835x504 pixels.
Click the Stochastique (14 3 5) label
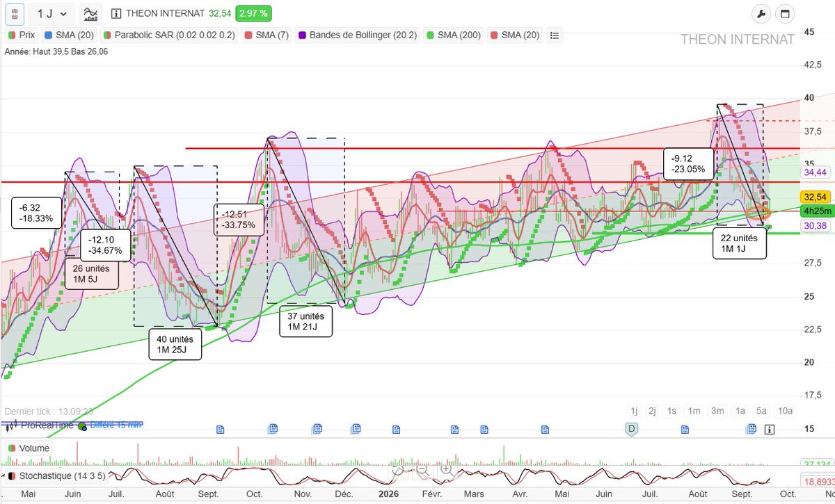[56, 477]
